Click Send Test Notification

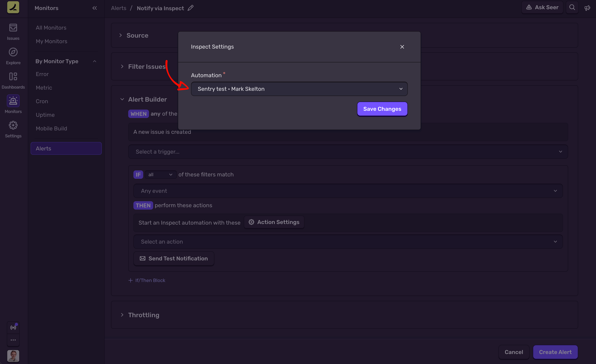coord(174,258)
